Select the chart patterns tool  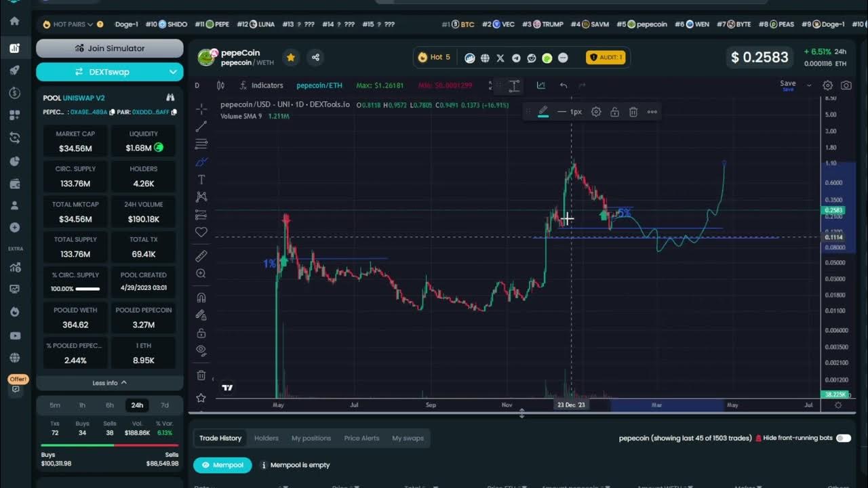(x=201, y=197)
